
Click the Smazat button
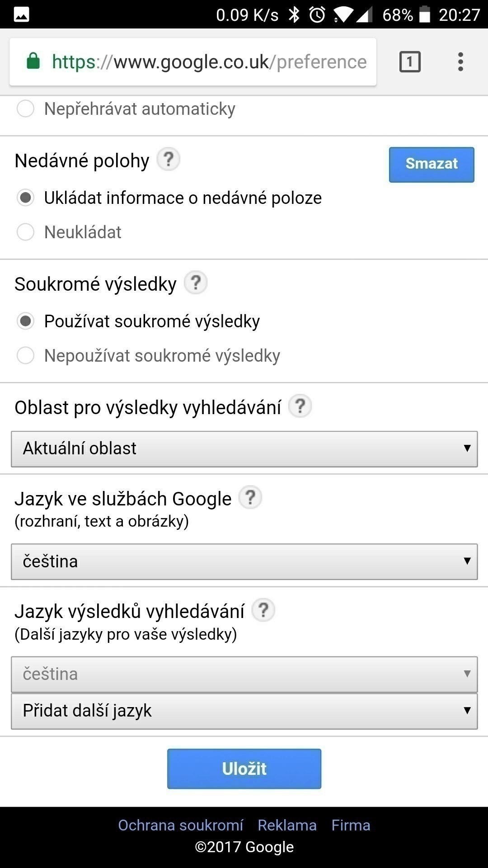point(432,165)
